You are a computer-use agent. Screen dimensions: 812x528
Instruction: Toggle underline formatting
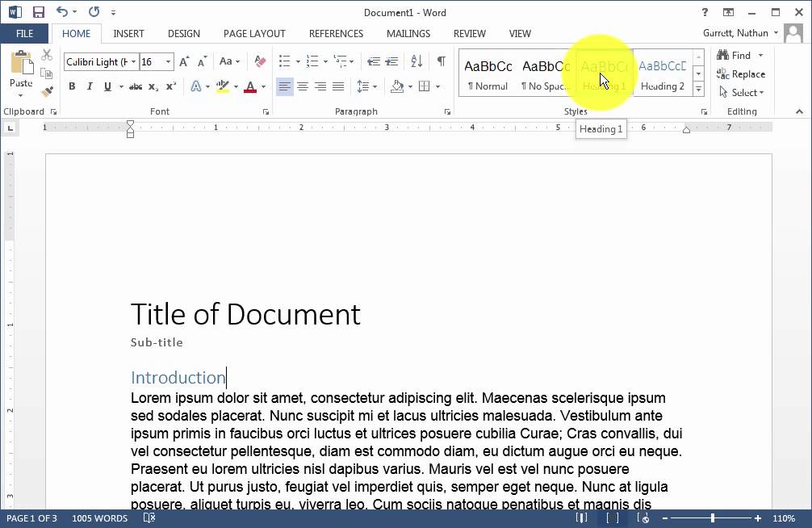(x=107, y=86)
